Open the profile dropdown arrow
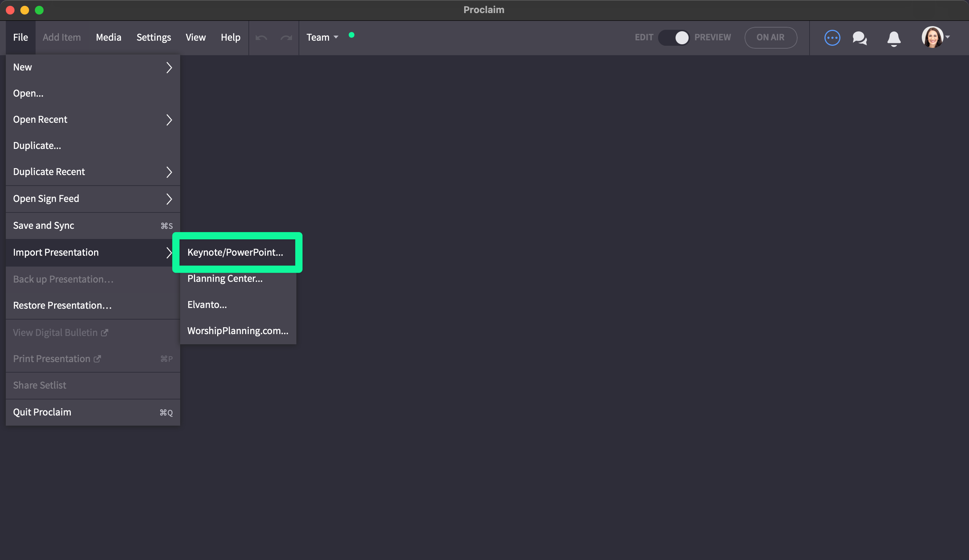969x560 pixels. [948, 37]
